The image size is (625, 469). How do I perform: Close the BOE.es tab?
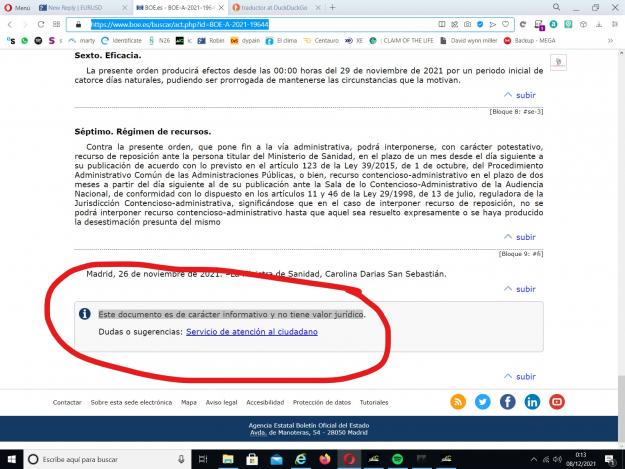(x=221, y=8)
